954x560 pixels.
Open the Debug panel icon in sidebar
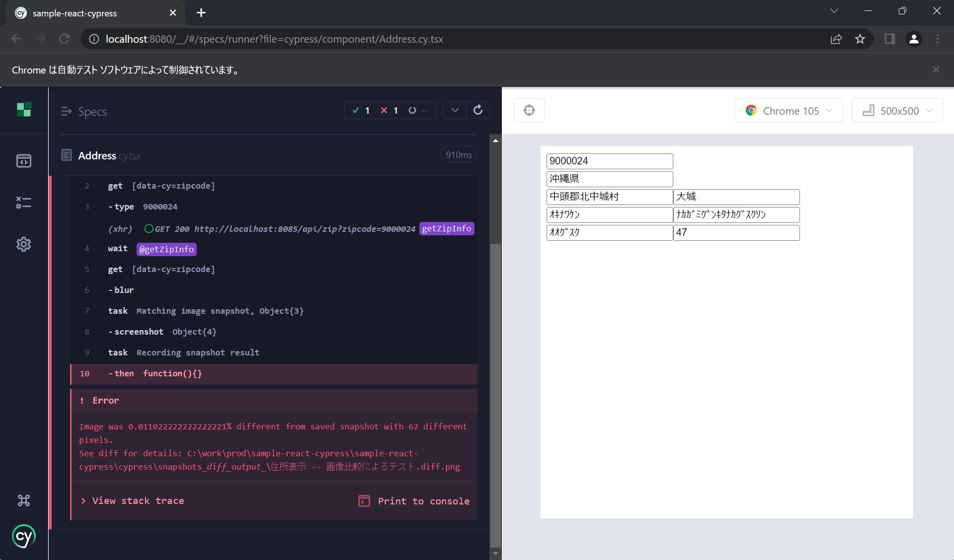click(x=24, y=203)
